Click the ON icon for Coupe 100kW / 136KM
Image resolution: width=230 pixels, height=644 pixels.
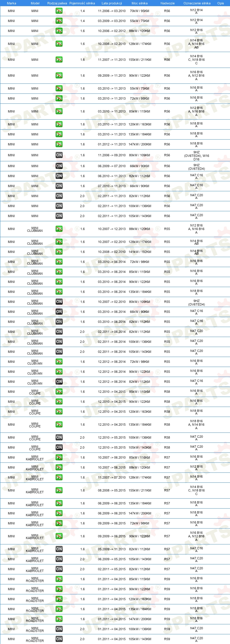tap(59, 437)
